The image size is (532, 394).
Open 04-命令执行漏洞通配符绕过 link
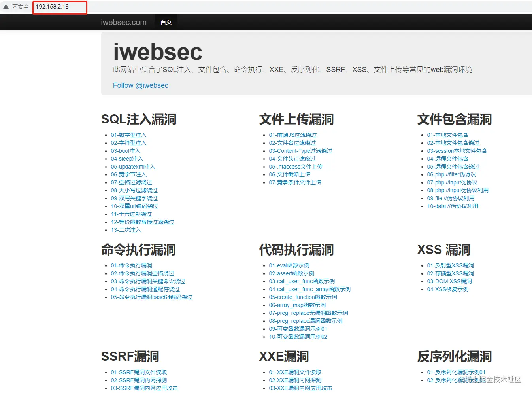[145, 289]
